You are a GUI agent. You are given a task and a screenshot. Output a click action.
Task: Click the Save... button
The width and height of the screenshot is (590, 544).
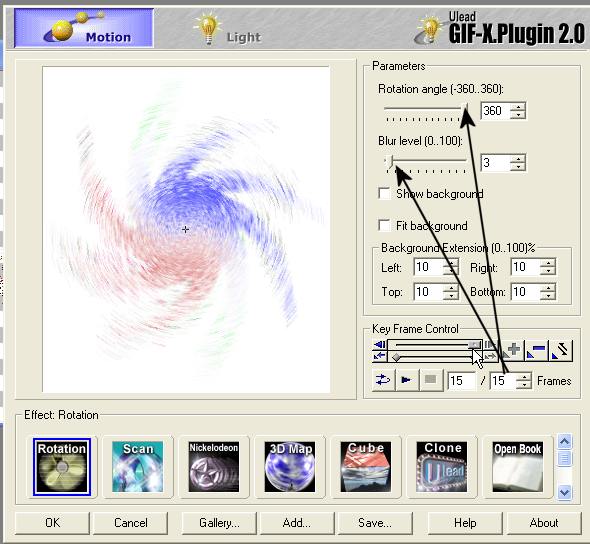375,523
